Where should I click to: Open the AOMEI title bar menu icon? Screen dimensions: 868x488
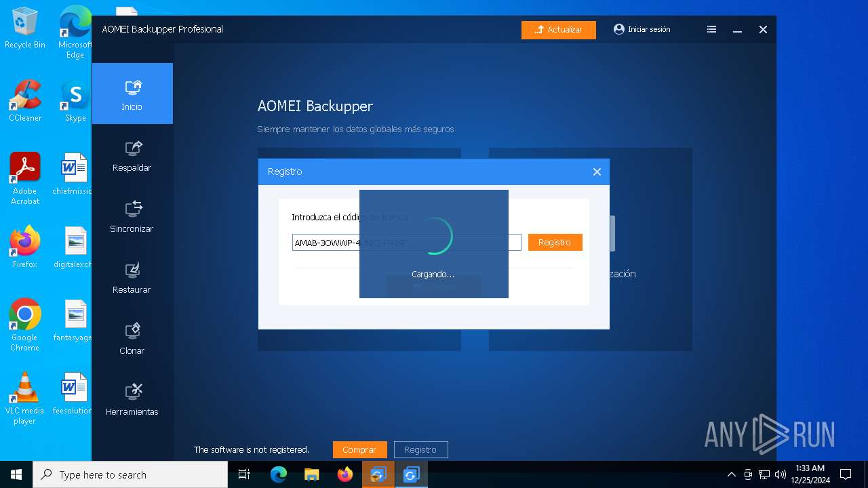click(x=711, y=29)
